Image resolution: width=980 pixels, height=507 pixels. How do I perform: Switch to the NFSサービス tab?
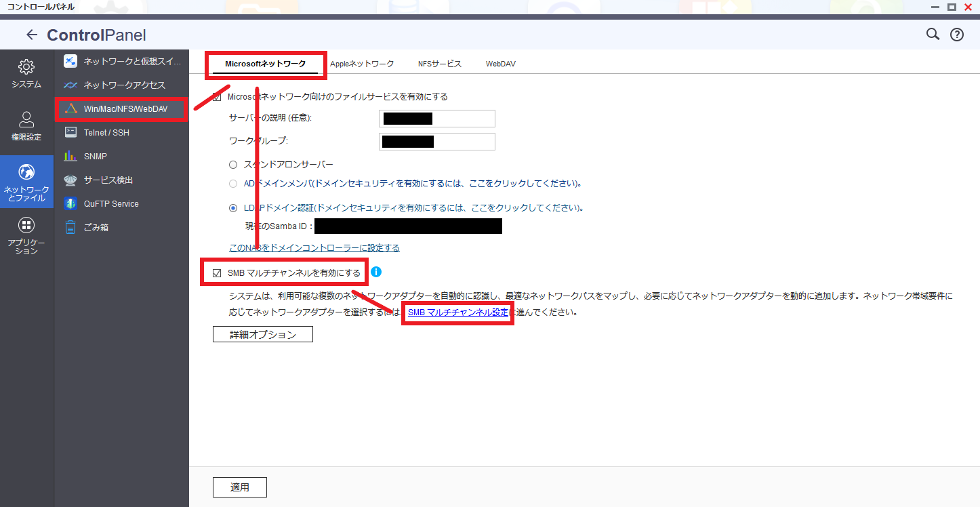point(439,64)
